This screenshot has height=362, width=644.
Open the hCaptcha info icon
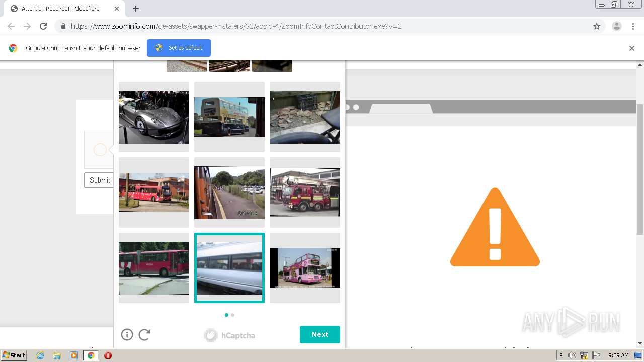click(x=127, y=334)
